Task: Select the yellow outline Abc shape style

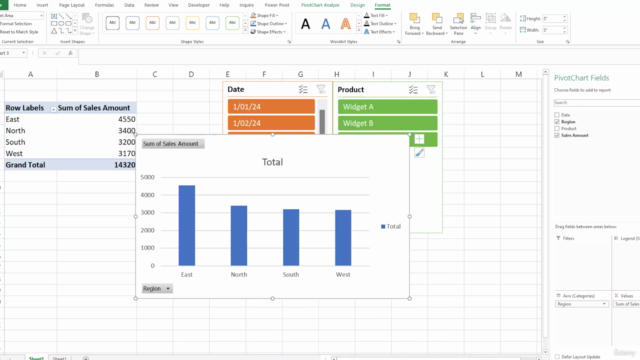Action: pos(192,23)
